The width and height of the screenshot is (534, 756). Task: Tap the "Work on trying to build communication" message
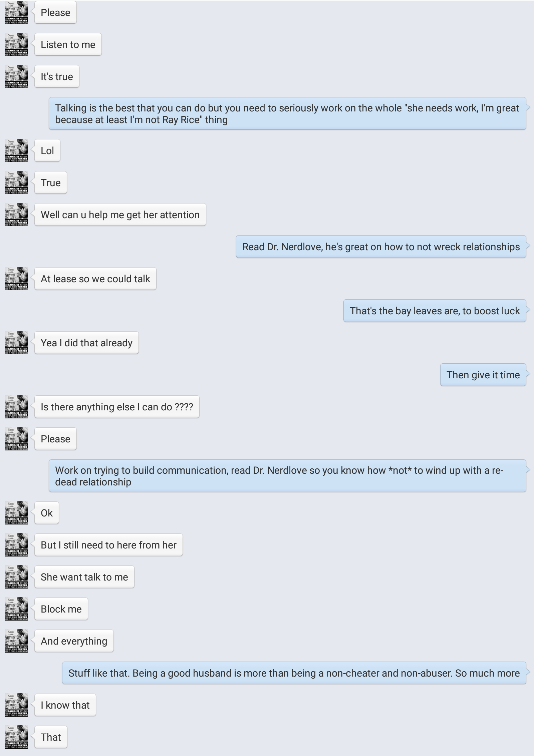(x=287, y=476)
